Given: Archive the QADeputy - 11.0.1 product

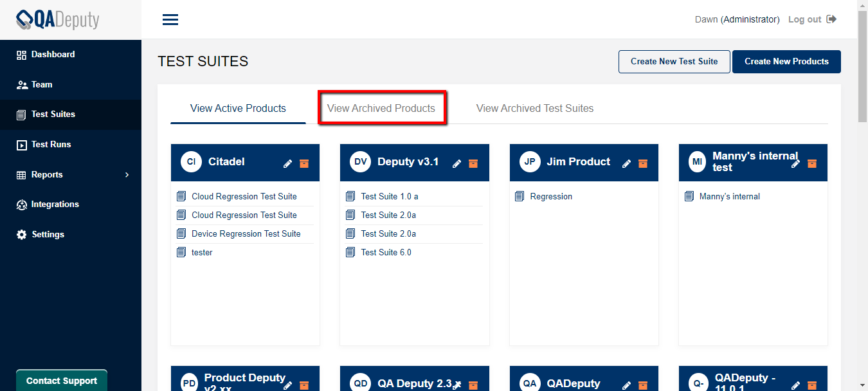Looking at the screenshot, I should click(812, 385).
